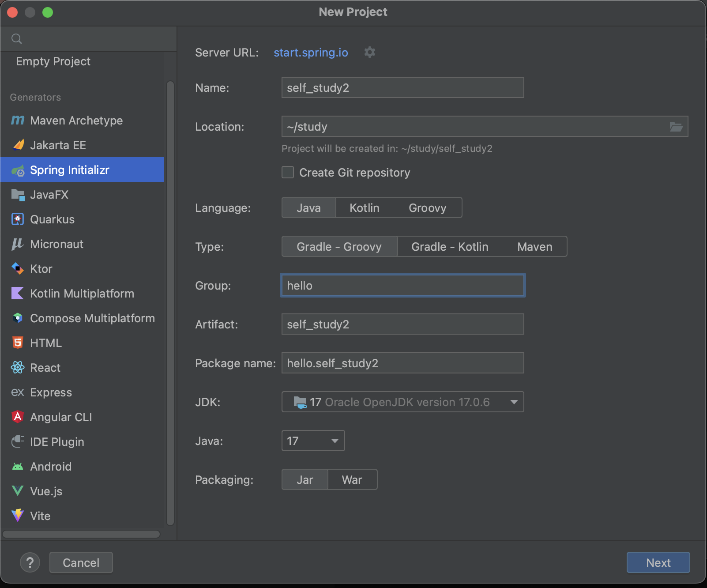Open server URL settings gear

370,52
